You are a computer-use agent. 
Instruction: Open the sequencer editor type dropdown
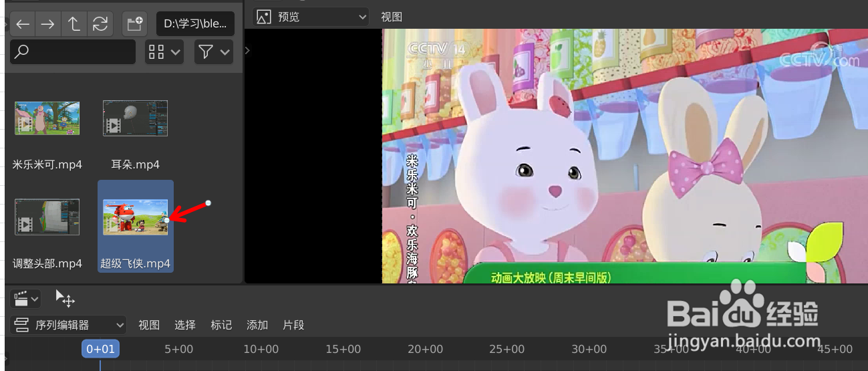(x=26, y=298)
